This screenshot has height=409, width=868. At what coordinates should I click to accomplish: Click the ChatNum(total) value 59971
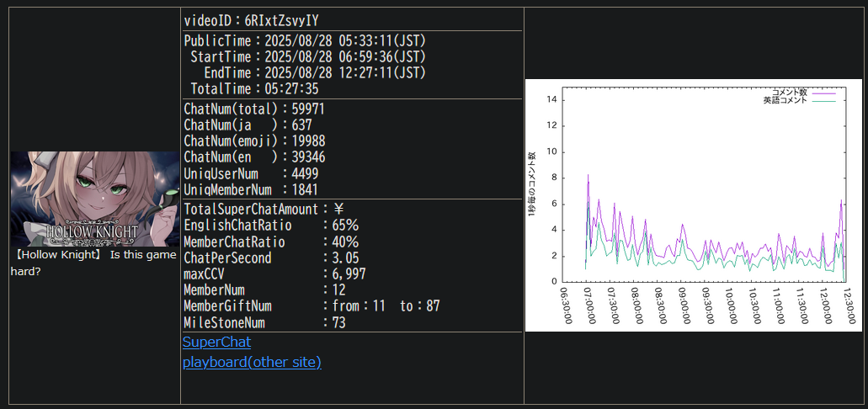(307, 109)
